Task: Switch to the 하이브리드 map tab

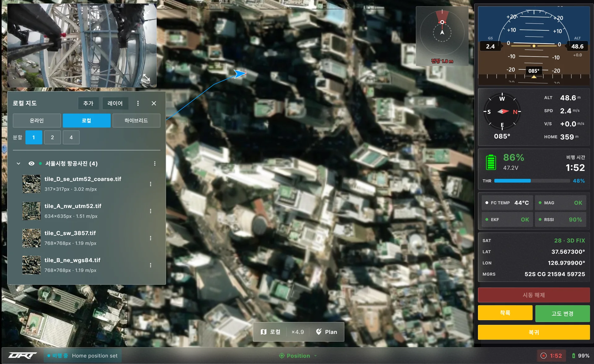Action: click(136, 121)
